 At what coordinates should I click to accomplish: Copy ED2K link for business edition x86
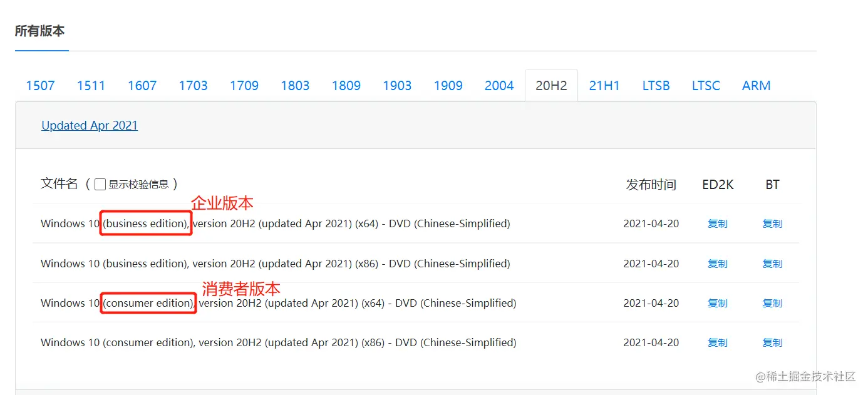click(718, 264)
